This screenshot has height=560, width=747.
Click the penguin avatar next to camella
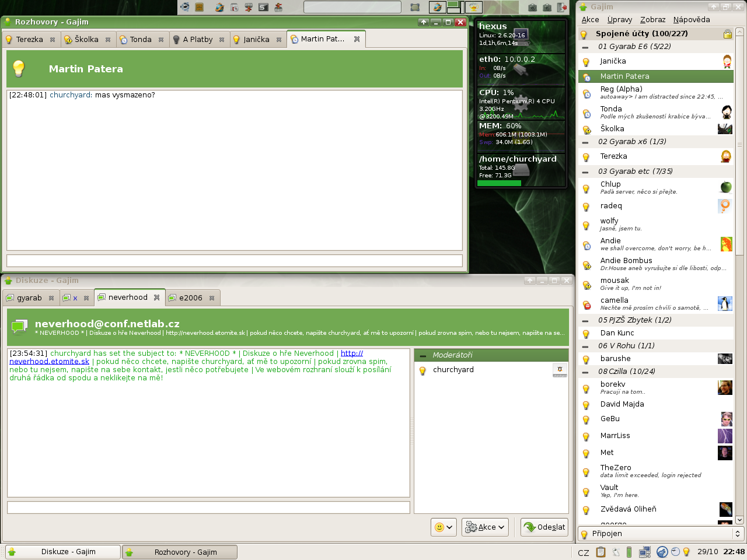(x=725, y=304)
